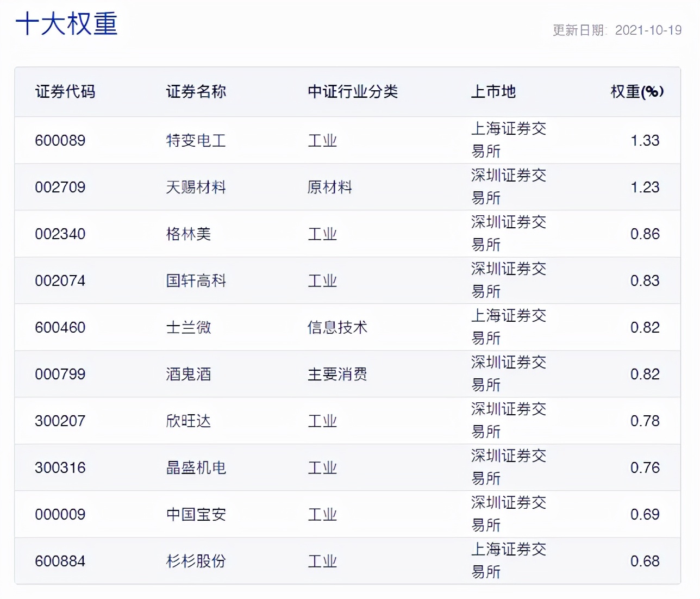
Task: Click the 杉杉股份 stock name
Action: pyautogui.click(x=197, y=561)
